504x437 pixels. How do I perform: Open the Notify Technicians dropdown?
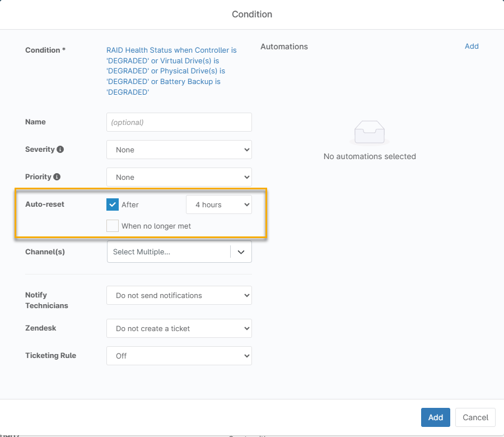click(x=179, y=295)
